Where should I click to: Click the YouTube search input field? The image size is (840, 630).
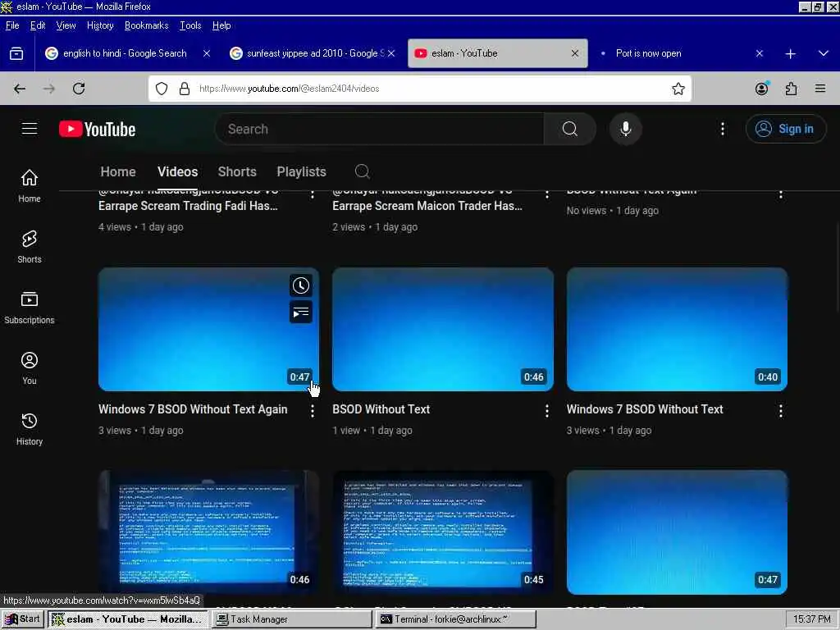click(x=381, y=129)
